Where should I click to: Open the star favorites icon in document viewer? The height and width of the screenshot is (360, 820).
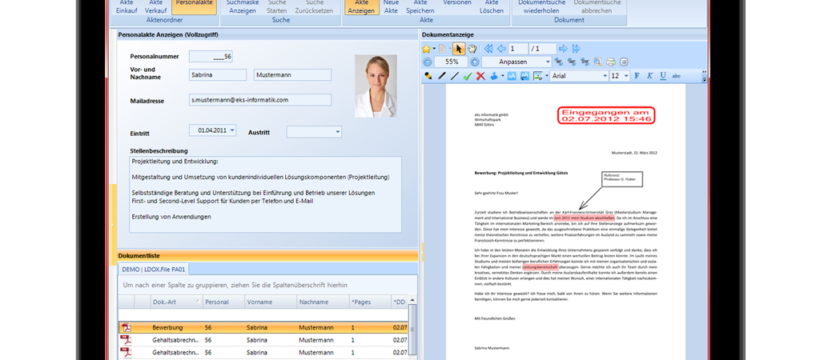click(x=426, y=49)
